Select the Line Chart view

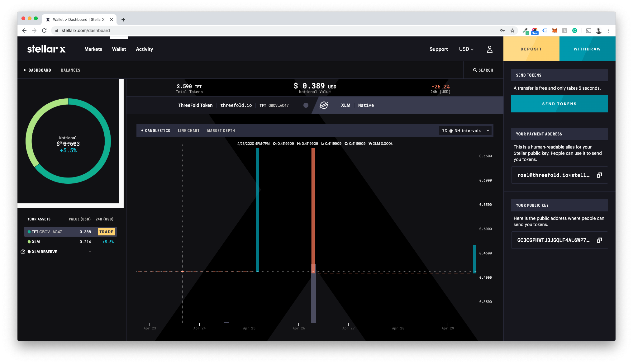coord(188,131)
